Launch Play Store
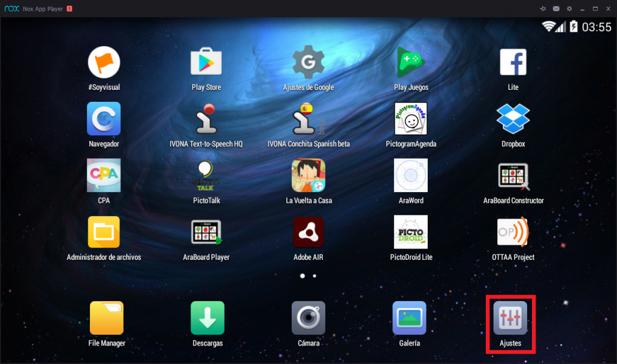 [x=206, y=62]
